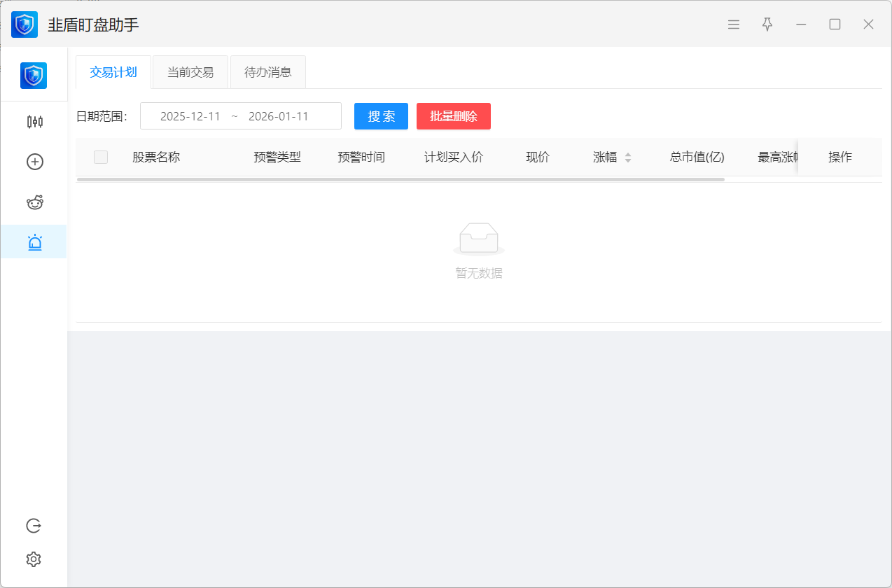892x588 pixels.
Task: Click the blue 搜索 button
Action: [x=381, y=116]
